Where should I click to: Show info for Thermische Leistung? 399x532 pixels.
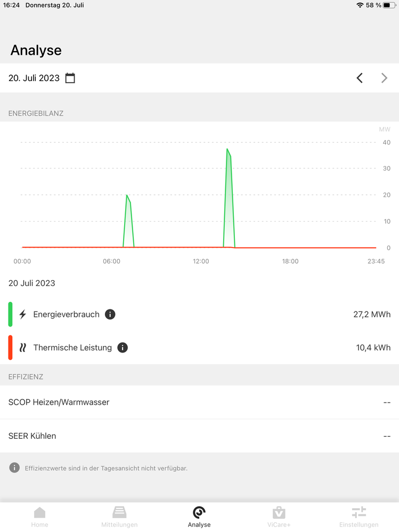[x=123, y=348]
